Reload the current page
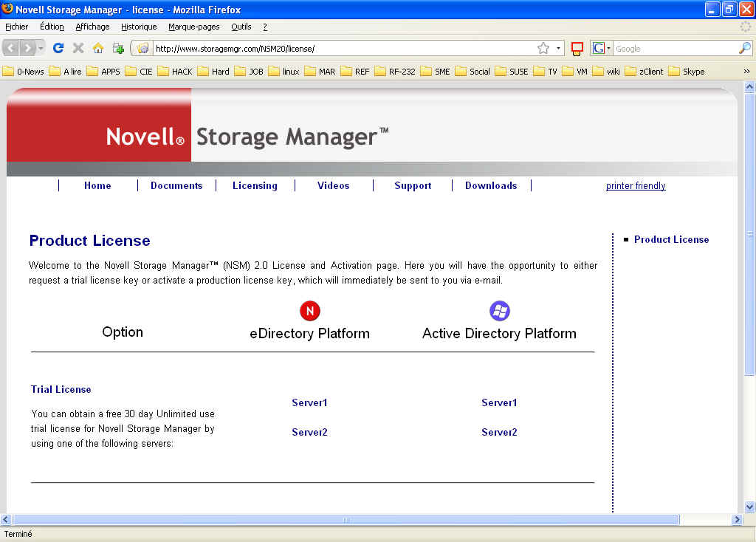The image size is (756, 542). click(x=58, y=48)
